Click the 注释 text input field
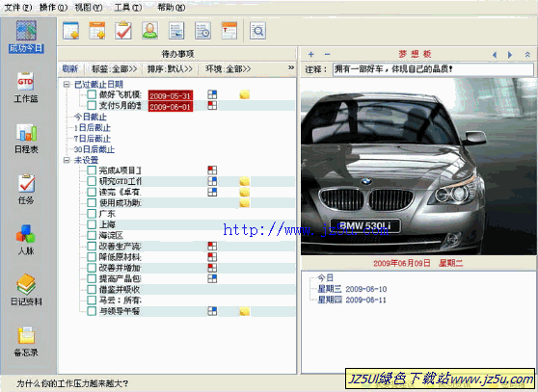 tap(433, 69)
